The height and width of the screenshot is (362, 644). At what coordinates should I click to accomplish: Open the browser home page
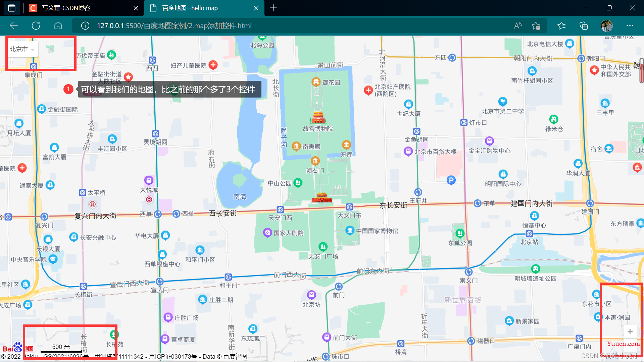pyautogui.click(x=58, y=26)
